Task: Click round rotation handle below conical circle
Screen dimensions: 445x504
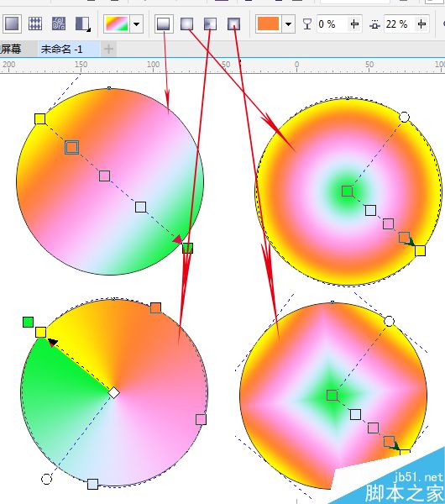Action: click(x=46, y=479)
